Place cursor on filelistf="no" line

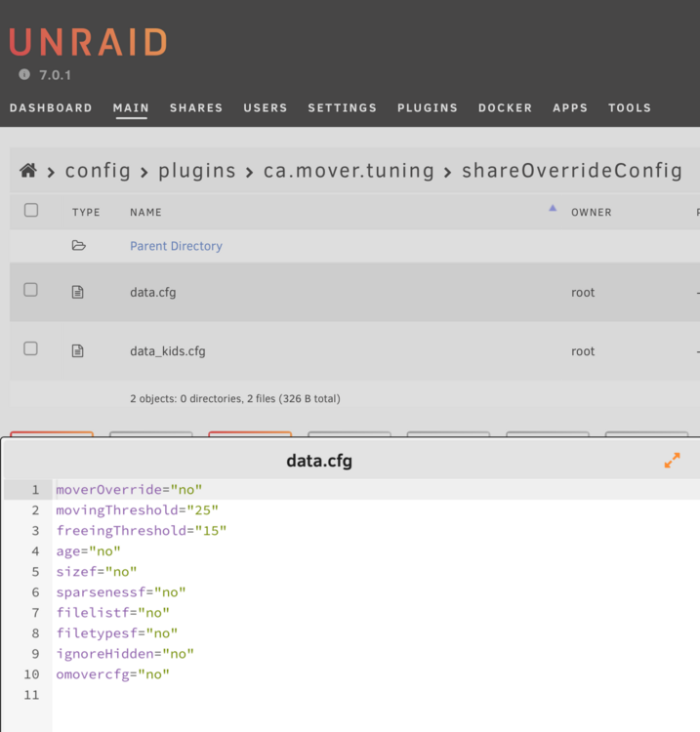112,613
